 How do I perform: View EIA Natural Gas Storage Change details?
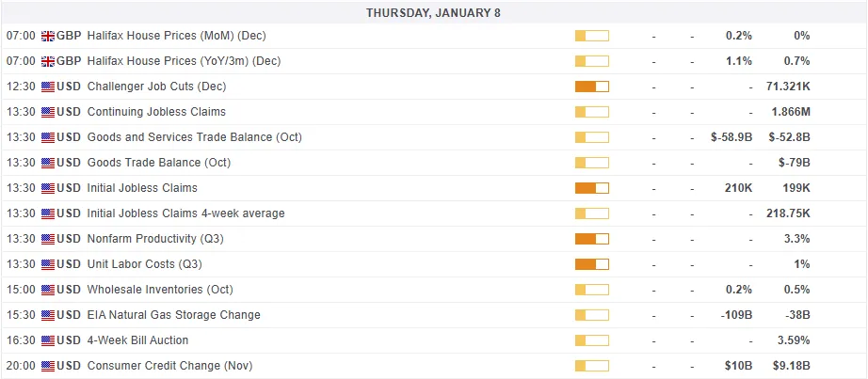tap(173, 315)
